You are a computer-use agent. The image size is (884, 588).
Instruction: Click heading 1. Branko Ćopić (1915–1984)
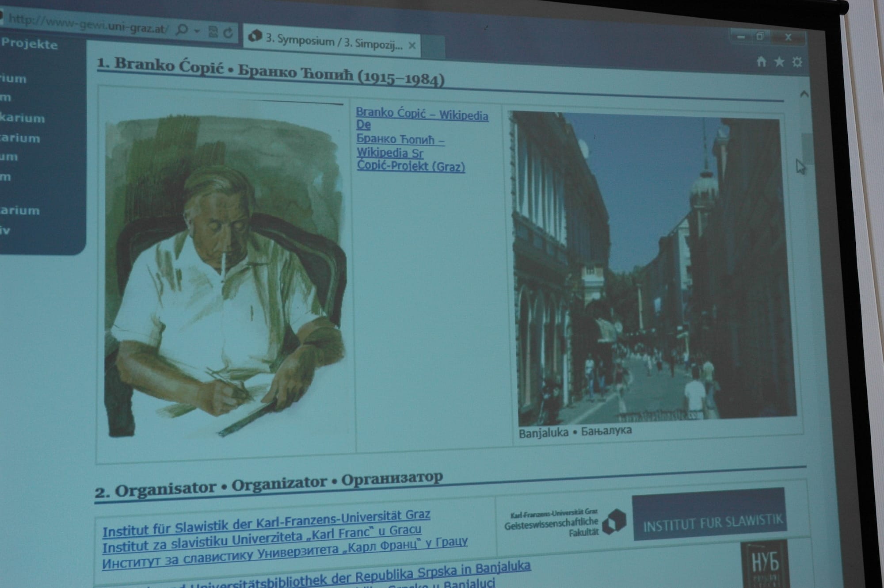[x=271, y=73]
